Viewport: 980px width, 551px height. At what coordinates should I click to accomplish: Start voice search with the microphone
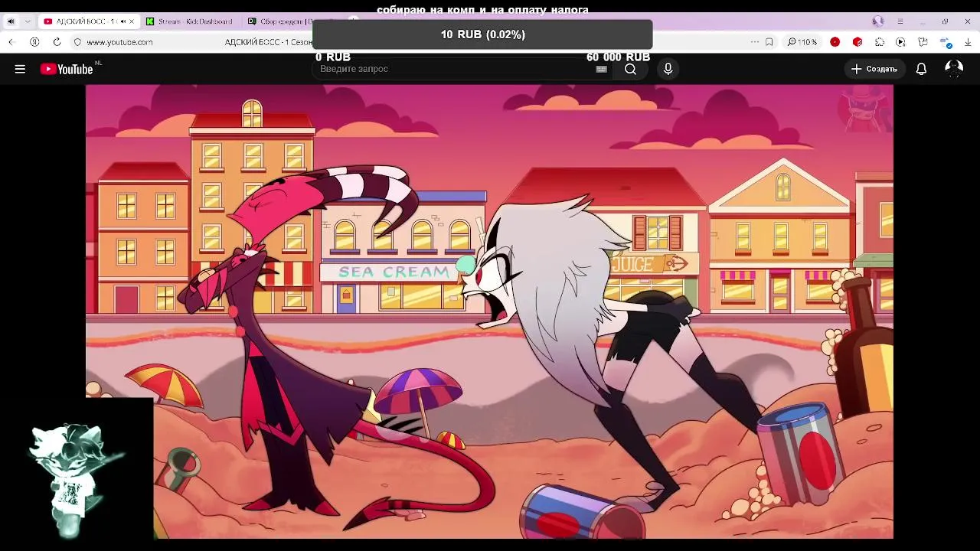[668, 69]
